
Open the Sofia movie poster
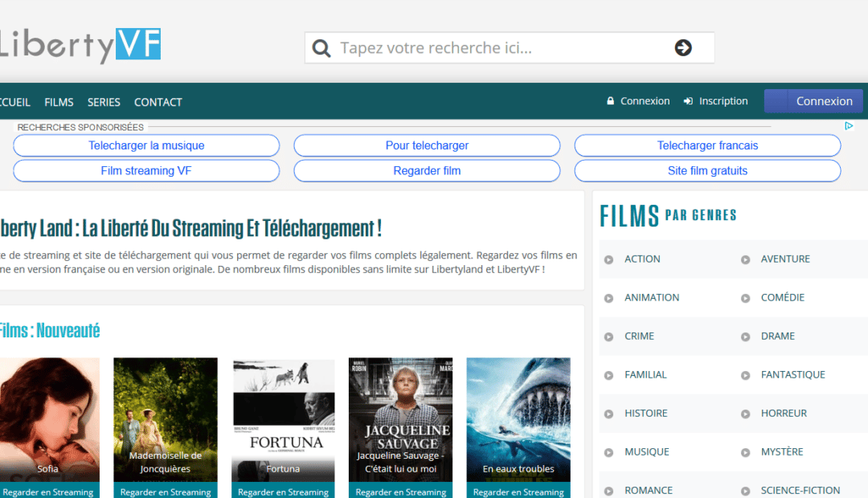click(49, 419)
